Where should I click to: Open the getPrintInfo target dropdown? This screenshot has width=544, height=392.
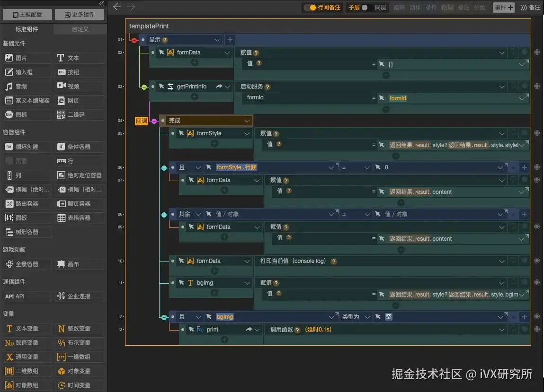pos(227,87)
